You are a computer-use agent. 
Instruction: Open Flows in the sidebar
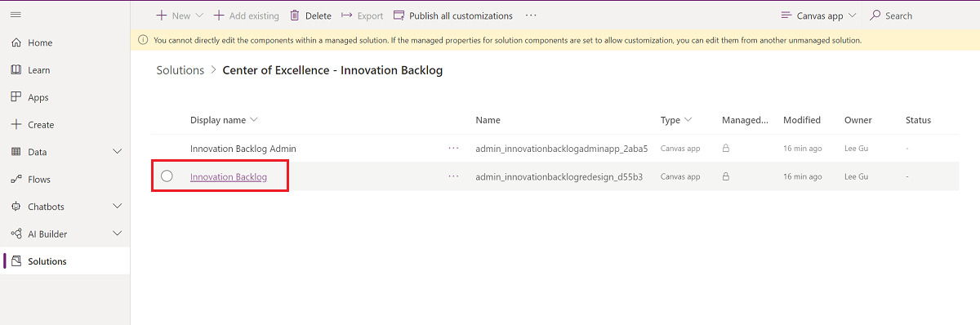39,180
